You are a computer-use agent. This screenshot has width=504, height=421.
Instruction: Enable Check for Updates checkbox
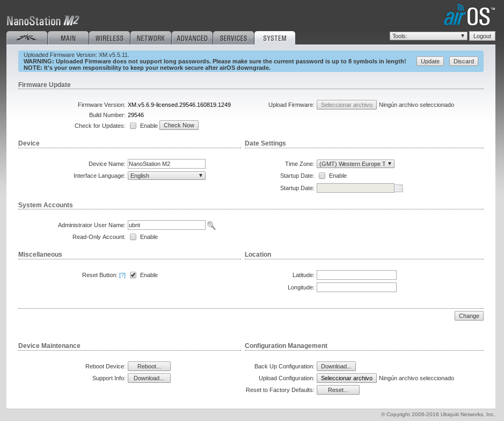(133, 126)
